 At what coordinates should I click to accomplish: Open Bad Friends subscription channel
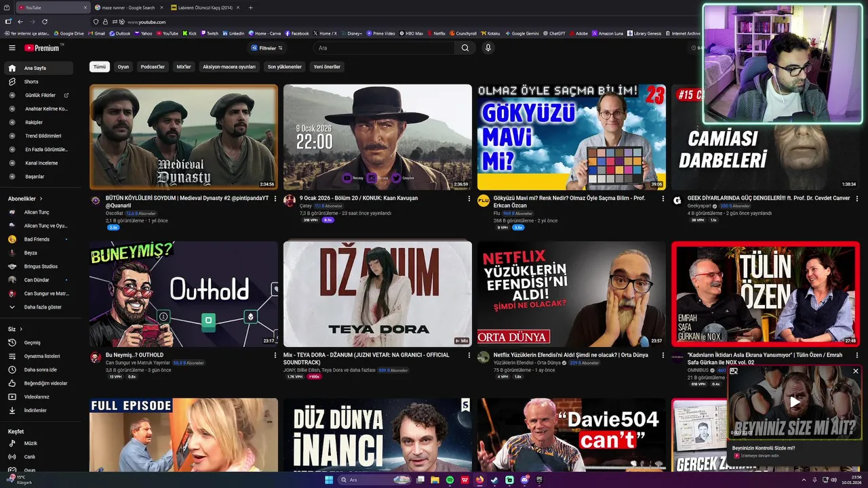(x=39, y=239)
